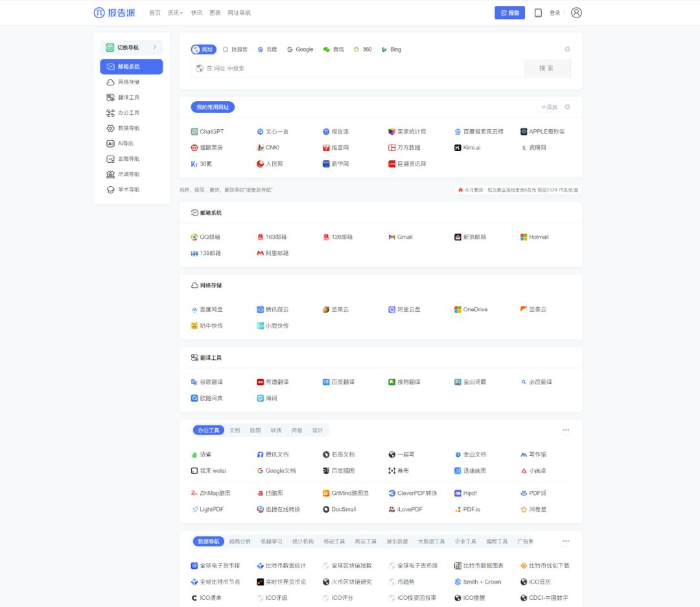Open the ChatGPT site icon
Screen dimensions: 700x607
click(x=194, y=132)
